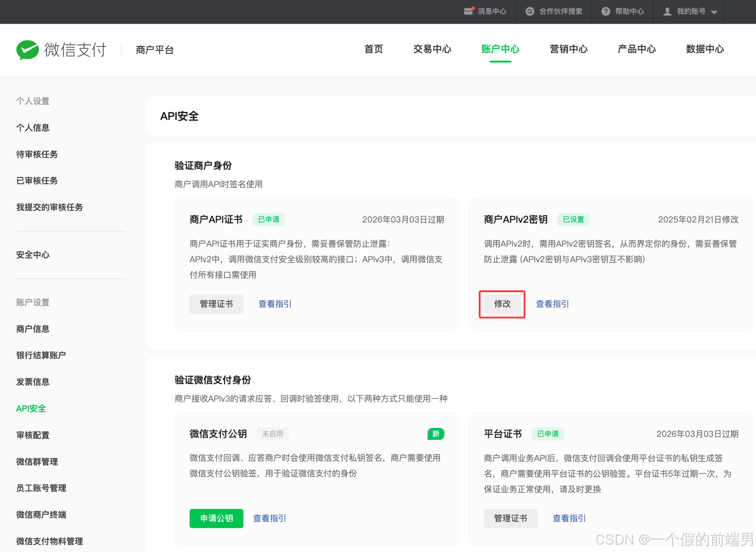Select API安全 in sidebar

[x=31, y=408]
